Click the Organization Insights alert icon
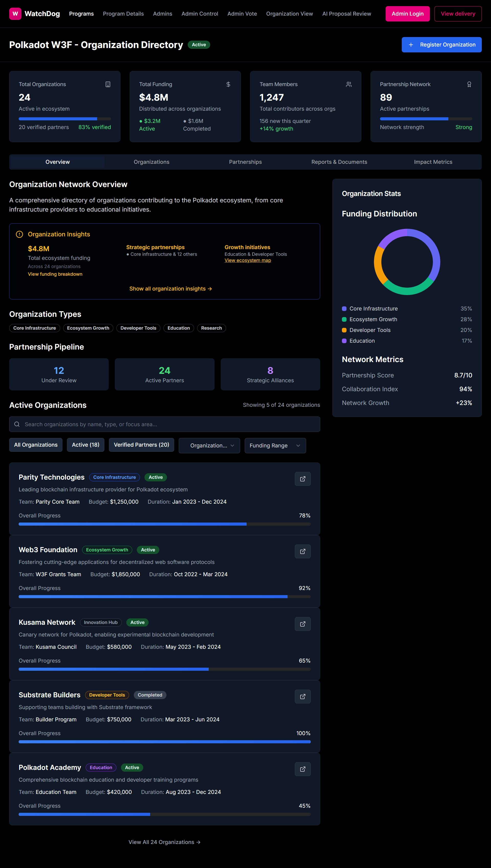The width and height of the screenshot is (491, 868). pos(19,234)
